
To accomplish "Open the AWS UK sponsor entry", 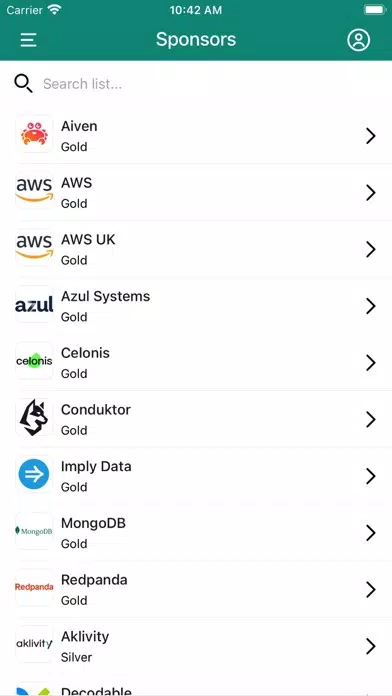I will point(196,249).
